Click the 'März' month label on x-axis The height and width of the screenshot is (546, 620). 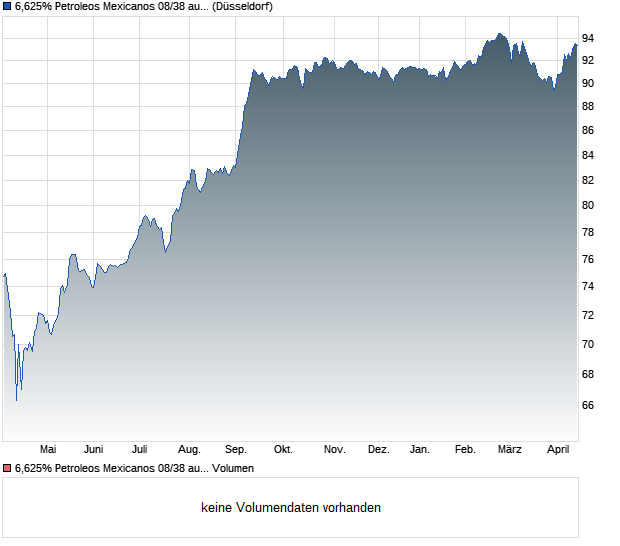coord(510,450)
